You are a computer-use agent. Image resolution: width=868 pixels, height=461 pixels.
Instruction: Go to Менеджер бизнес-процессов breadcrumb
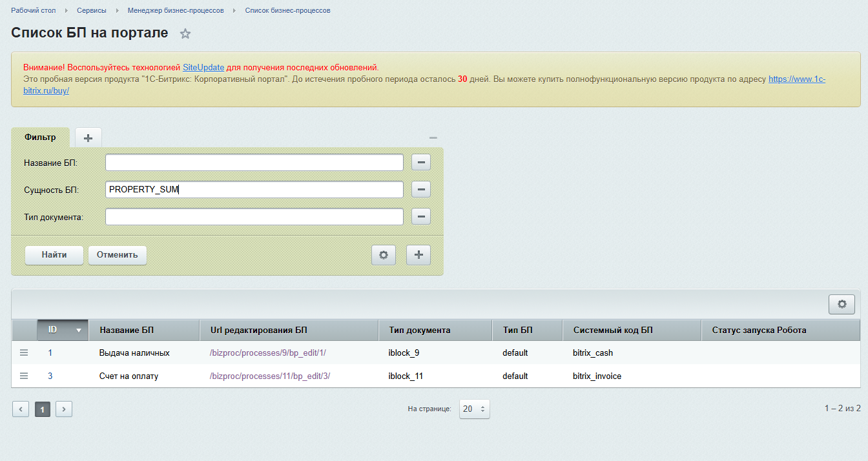coord(176,11)
